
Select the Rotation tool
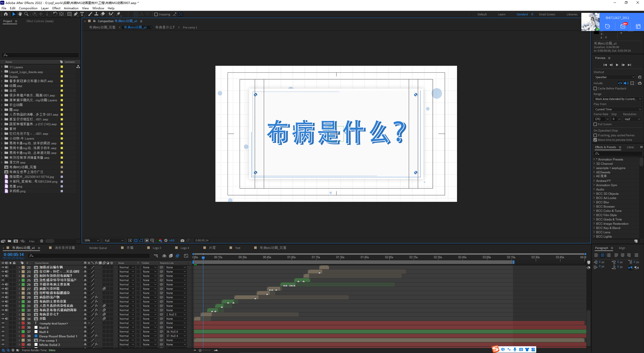pyautogui.click(x=55, y=14)
